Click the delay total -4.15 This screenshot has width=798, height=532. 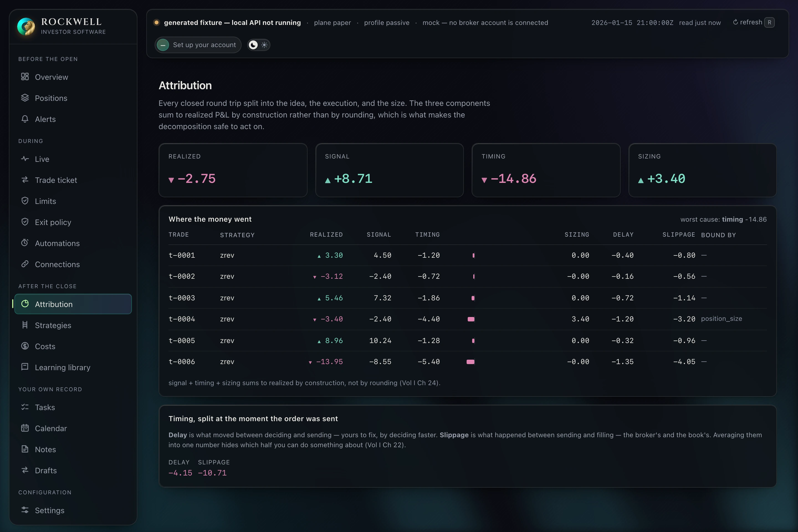(x=180, y=473)
